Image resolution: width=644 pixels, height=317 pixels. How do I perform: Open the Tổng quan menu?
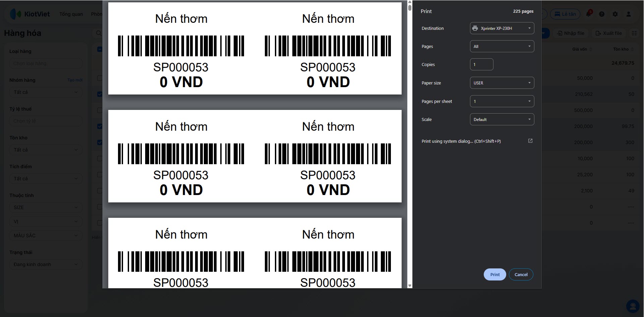click(x=71, y=14)
